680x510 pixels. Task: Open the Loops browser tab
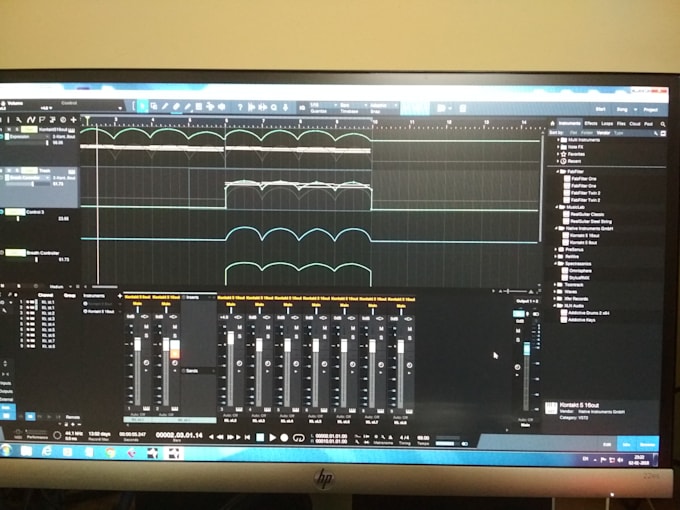click(x=607, y=124)
